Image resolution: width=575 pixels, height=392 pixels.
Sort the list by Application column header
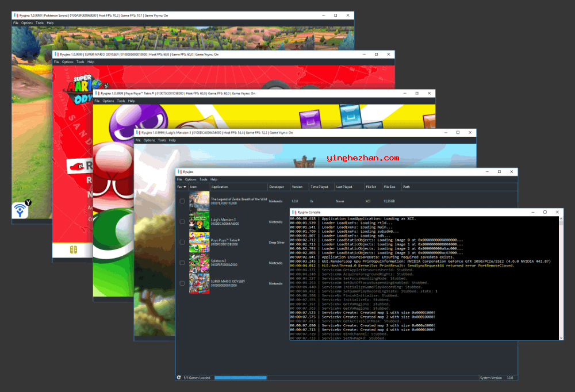(x=239, y=187)
